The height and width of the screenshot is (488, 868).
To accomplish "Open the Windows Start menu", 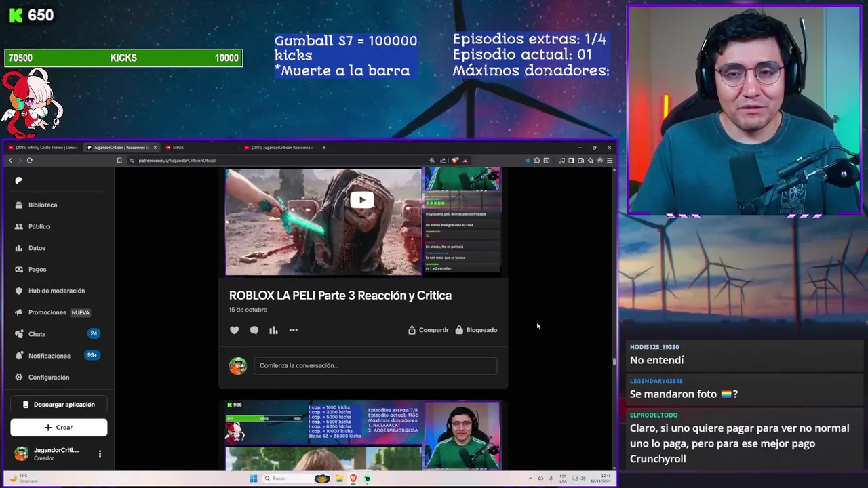I will click(x=253, y=479).
